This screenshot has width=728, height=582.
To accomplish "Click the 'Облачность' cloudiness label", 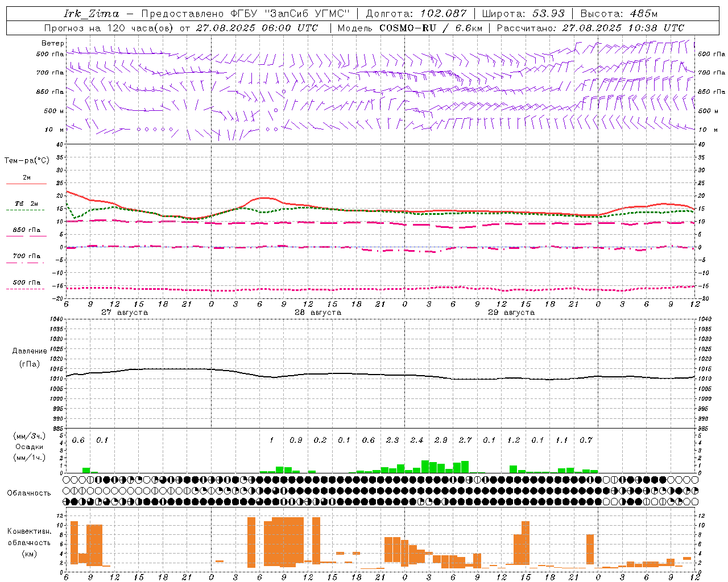I will (29, 493).
